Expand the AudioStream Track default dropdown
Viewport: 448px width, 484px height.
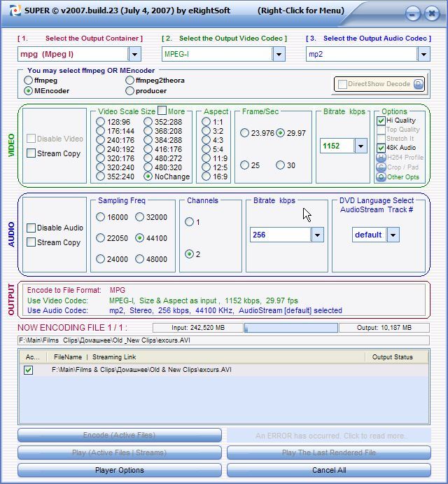coord(393,235)
